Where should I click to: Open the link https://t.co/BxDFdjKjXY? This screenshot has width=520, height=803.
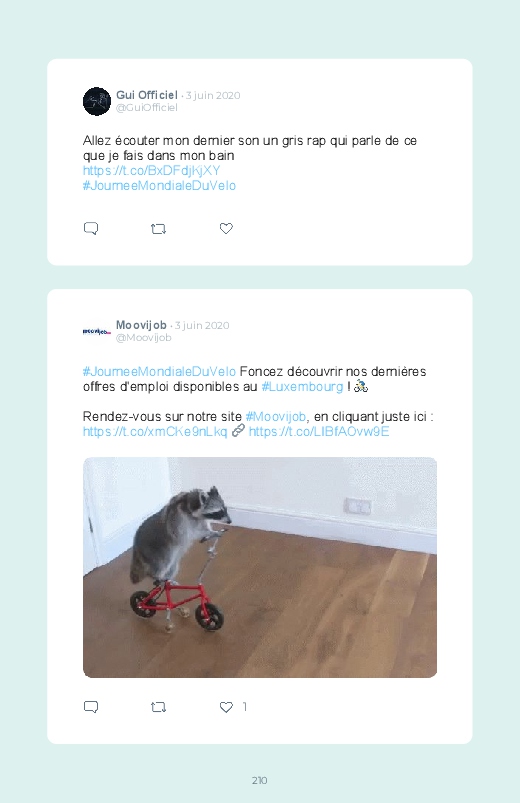click(x=151, y=171)
